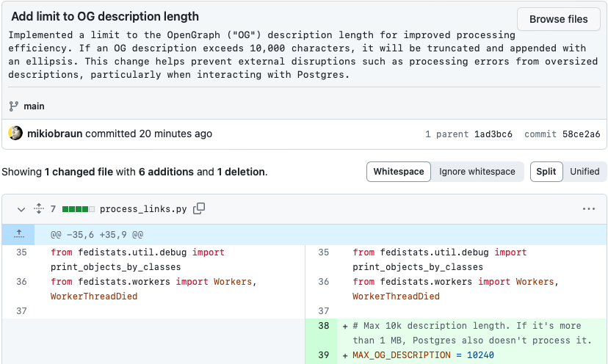Switch to Split diff view
The height and width of the screenshot is (364, 608).
coord(546,172)
